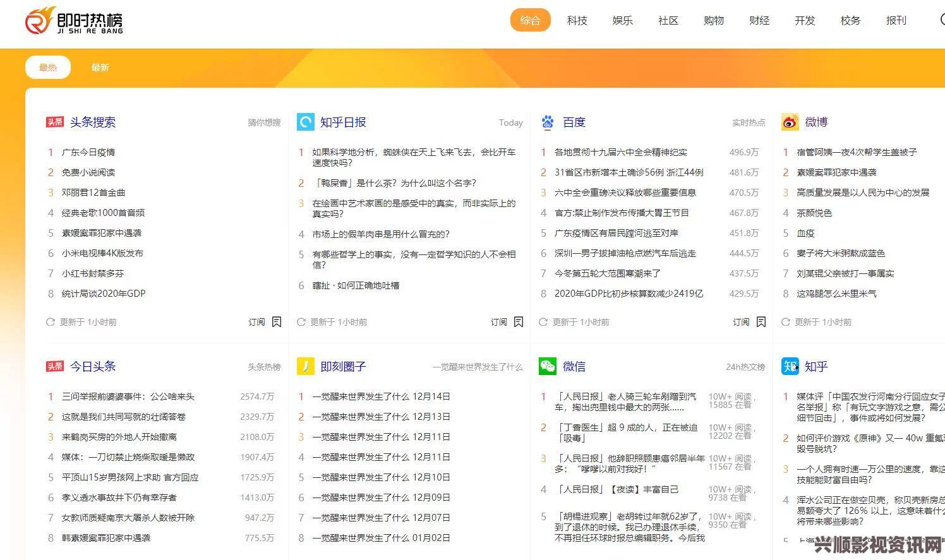Open 统计局谈2020年GDP headline
The width and height of the screenshot is (945, 560).
(104, 294)
